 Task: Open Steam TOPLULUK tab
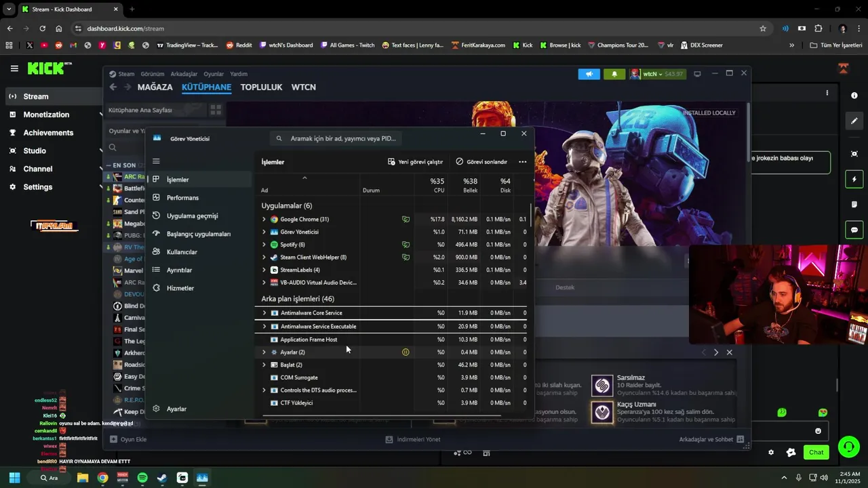click(x=261, y=87)
